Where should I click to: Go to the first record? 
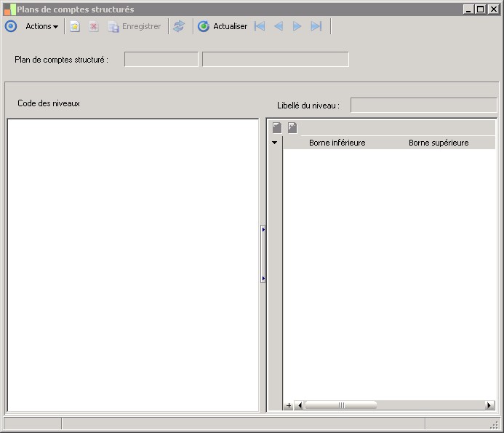260,26
